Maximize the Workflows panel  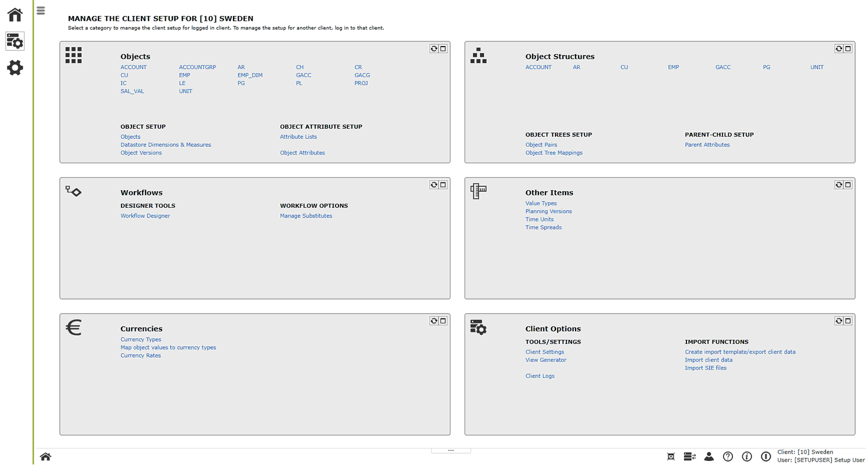click(x=443, y=184)
